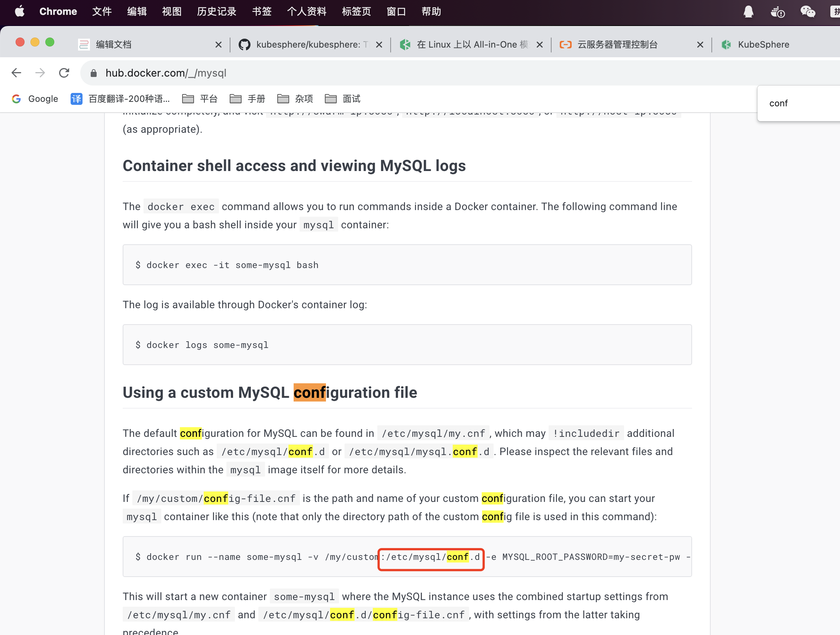This screenshot has width=840, height=635.
Task: Open the 杂项 bookmarks folder
Action: pos(295,99)
